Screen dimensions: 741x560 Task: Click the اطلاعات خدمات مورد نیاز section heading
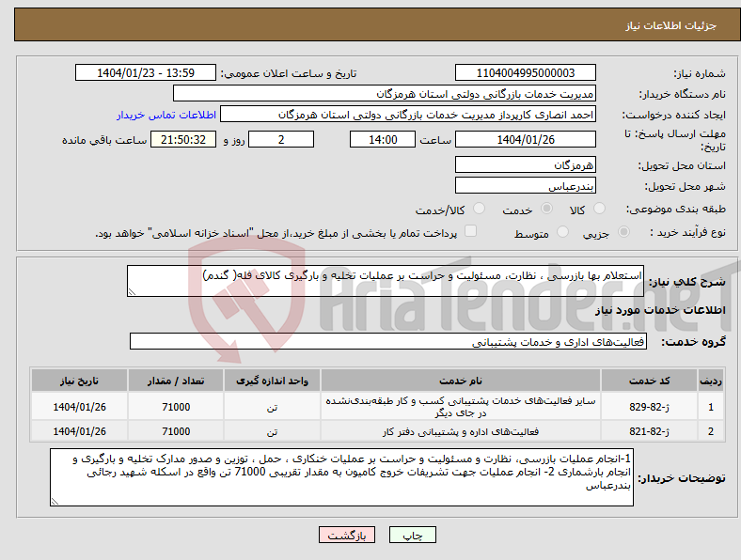pyautogui.click(x=660, y=310)
